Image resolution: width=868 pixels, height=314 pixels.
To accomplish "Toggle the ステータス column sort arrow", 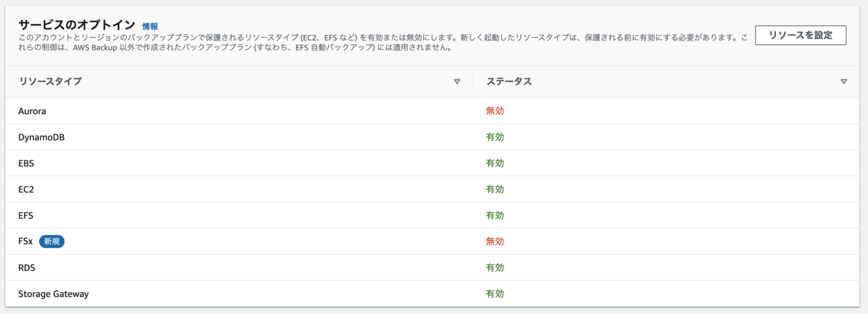I will pyautogui.click(x=844, y=81).
